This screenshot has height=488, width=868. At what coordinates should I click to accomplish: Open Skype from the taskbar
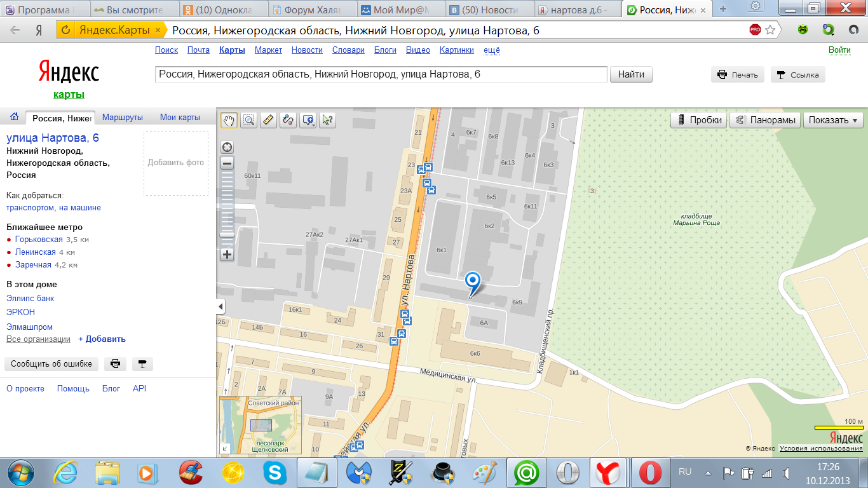tap(275, 473)
